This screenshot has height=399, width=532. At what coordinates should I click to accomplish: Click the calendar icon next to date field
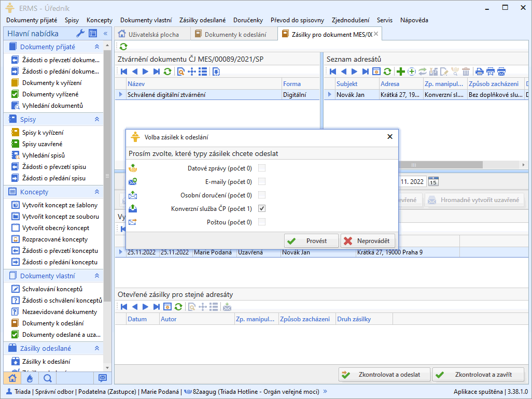point(433,181)
